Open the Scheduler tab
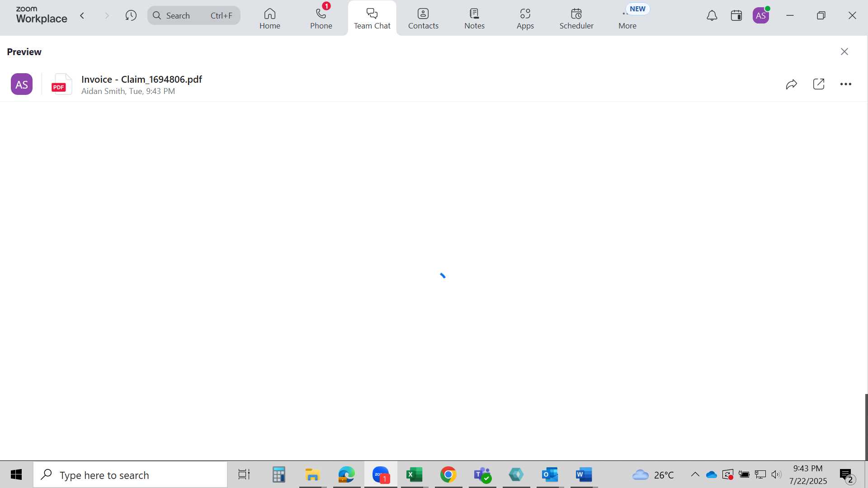The image size is (868, 488). pos(576,19)
